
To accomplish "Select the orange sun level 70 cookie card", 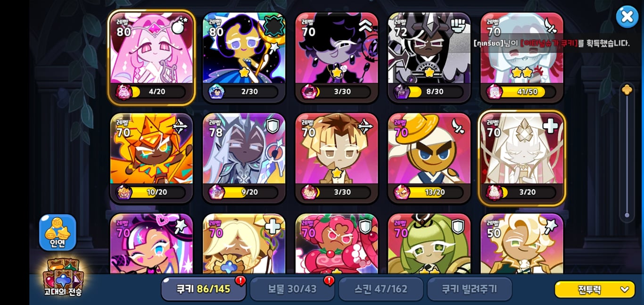I will 151,158.
